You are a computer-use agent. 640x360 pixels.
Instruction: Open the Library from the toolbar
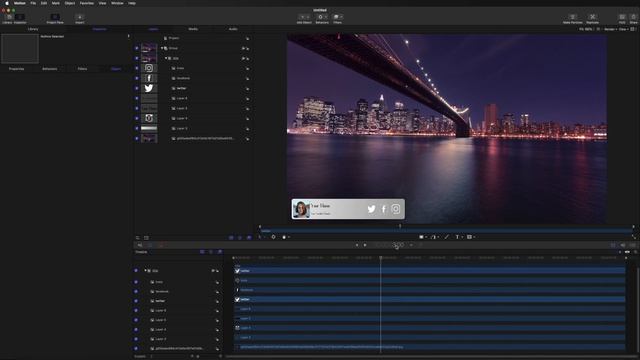tap(7, 18)
